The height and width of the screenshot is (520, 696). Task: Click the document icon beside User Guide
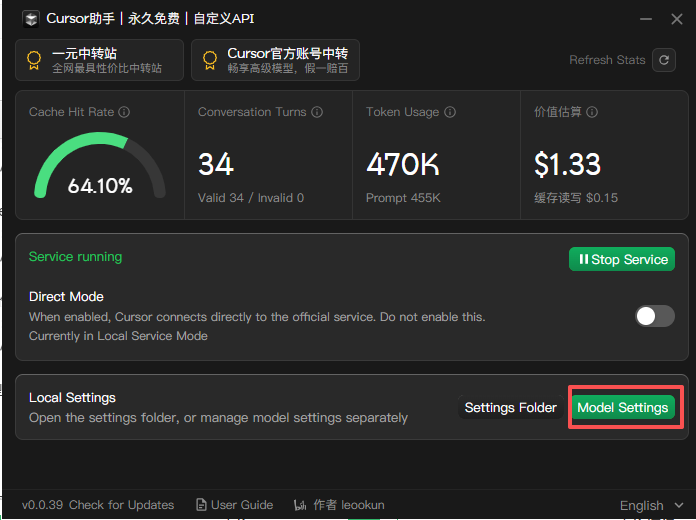(x=202, y=505)
